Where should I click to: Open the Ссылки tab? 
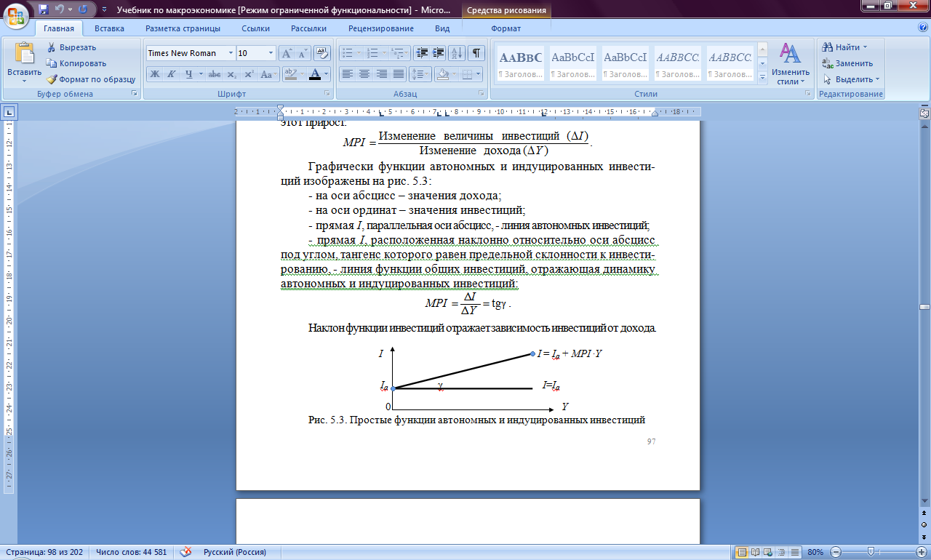point(257,28)
